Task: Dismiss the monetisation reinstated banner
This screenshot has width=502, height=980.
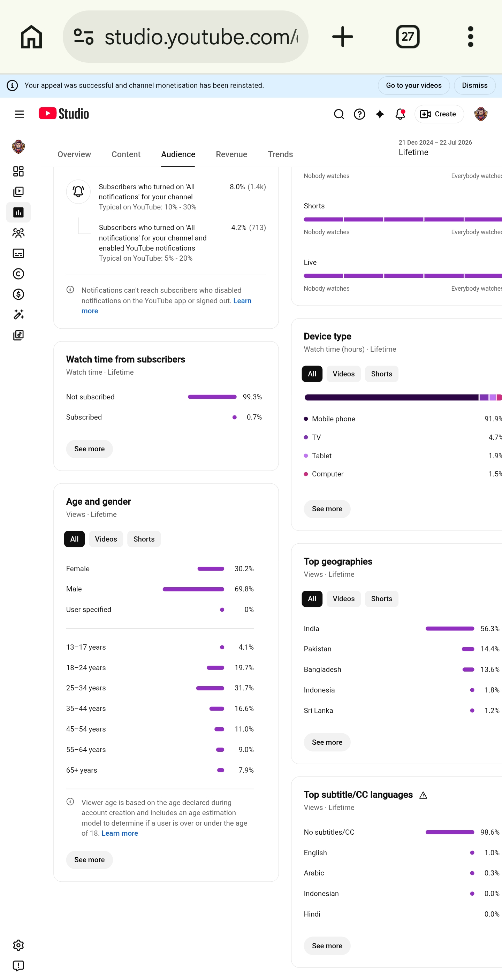Action: pyautogui.click(x=474, y=86)
